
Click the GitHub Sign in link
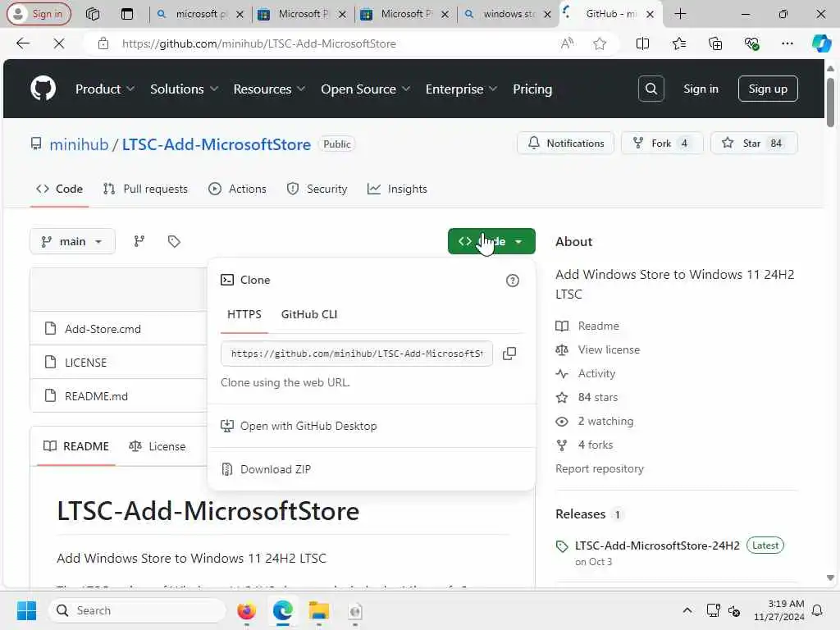click(x=701, y=89)
